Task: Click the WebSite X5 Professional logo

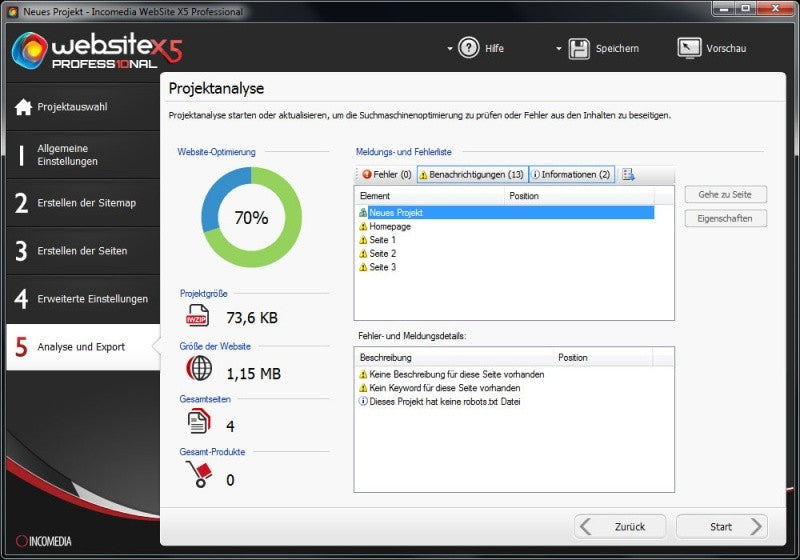Action: pos(97,50)
